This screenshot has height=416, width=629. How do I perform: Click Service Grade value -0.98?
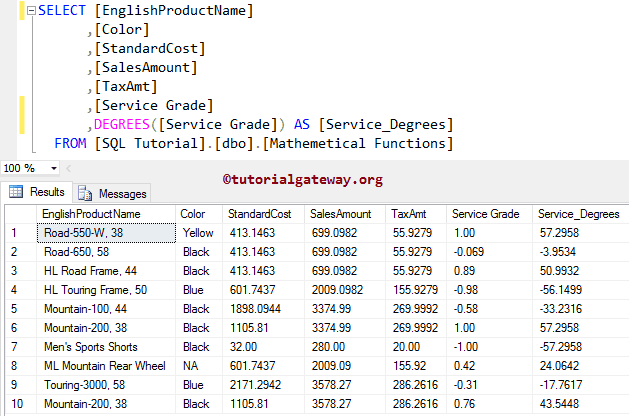click(x=489, y=290)
